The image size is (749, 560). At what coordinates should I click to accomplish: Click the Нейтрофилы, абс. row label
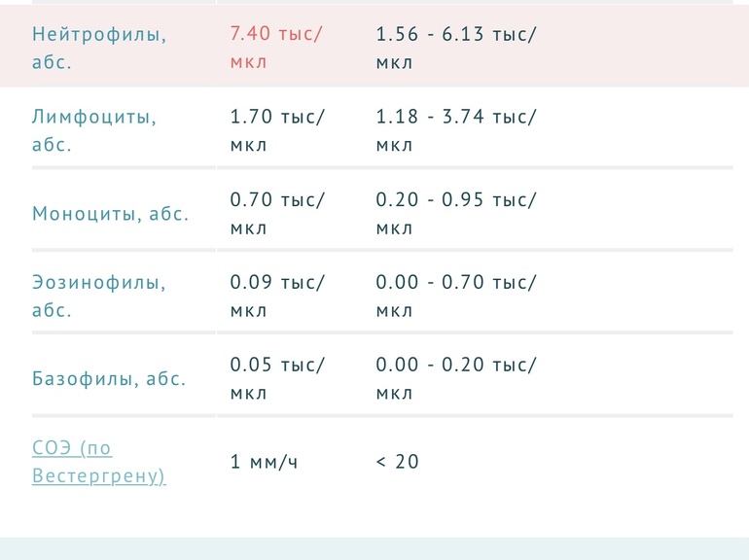click(x=98, y=48)
